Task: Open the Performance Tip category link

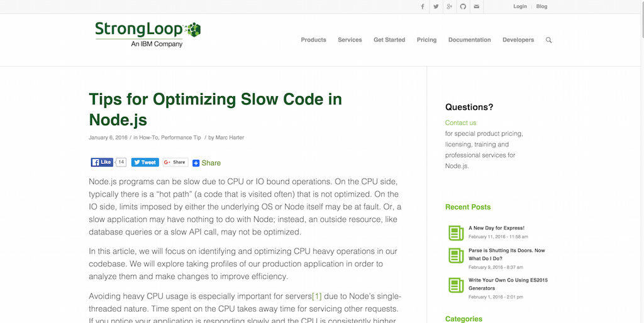Action: 180,138
